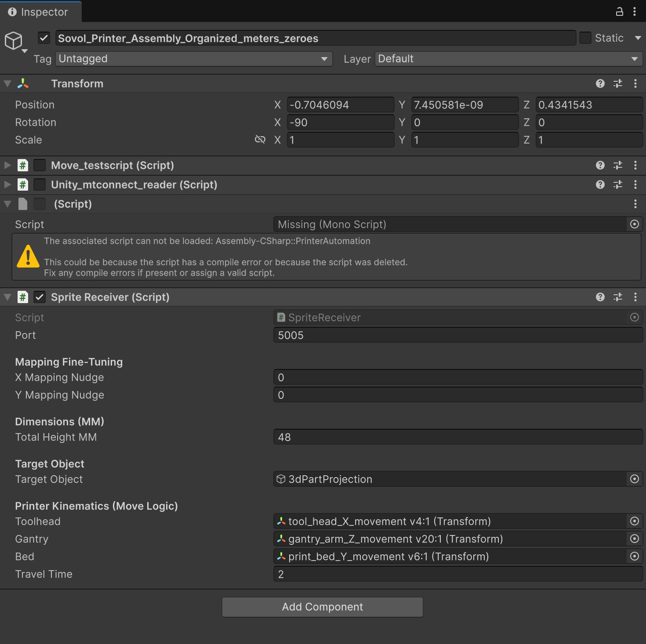Viewport: 646px width, 644px height.
Task: Open Transform presets slider icon
Action: tap(618, 83)
